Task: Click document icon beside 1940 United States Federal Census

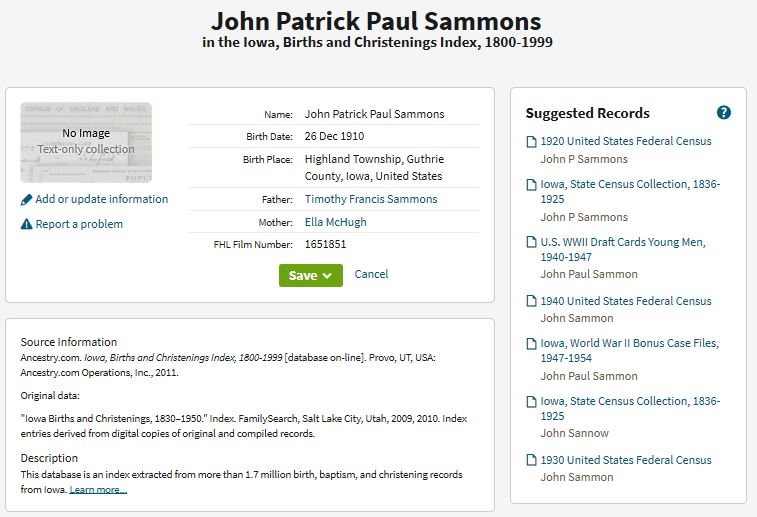Action: 531,301
